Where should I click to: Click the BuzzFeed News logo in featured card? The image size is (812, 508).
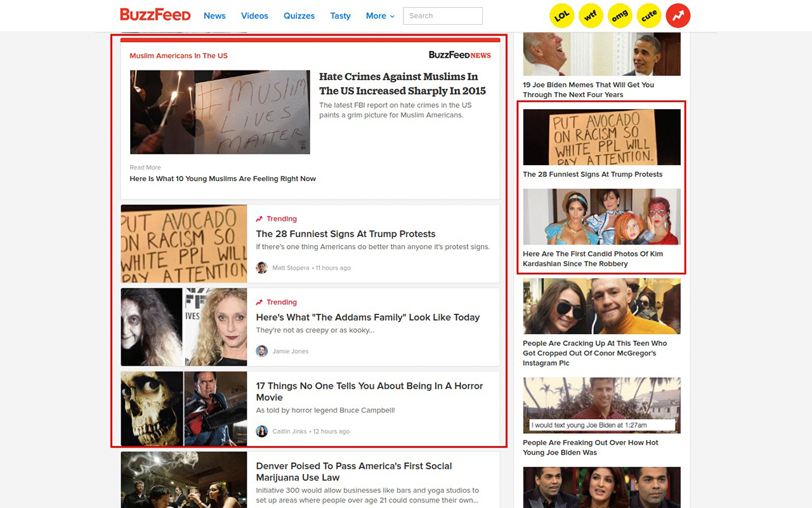coord(460,55)
